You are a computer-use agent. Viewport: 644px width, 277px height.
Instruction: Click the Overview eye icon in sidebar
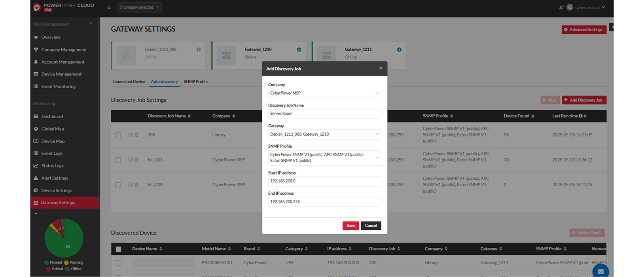point(36,37)
